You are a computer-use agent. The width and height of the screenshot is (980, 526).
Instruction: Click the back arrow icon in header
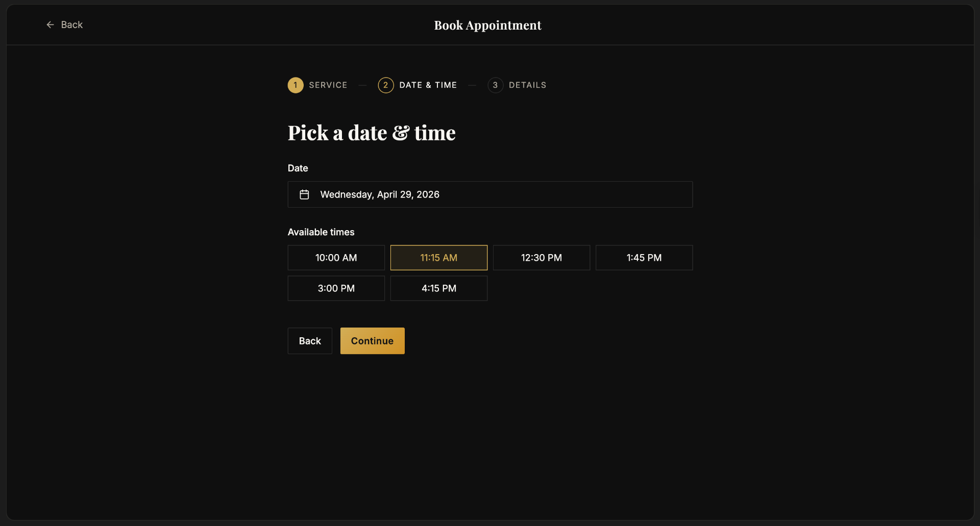50,24
